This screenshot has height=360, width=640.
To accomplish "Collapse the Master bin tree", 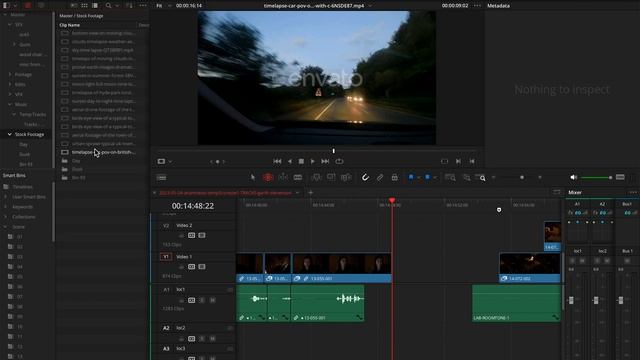I will pos(5,15).
